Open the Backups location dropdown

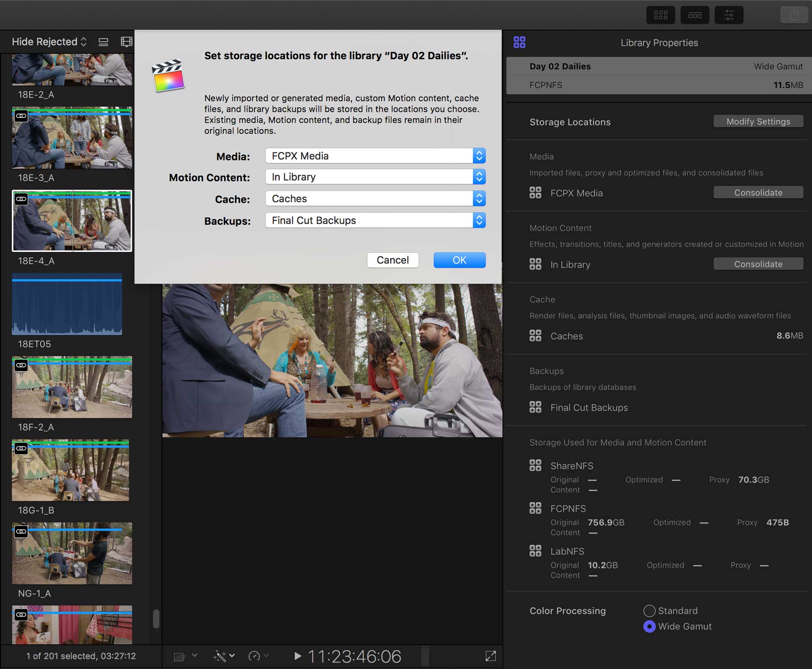point(375,220)
